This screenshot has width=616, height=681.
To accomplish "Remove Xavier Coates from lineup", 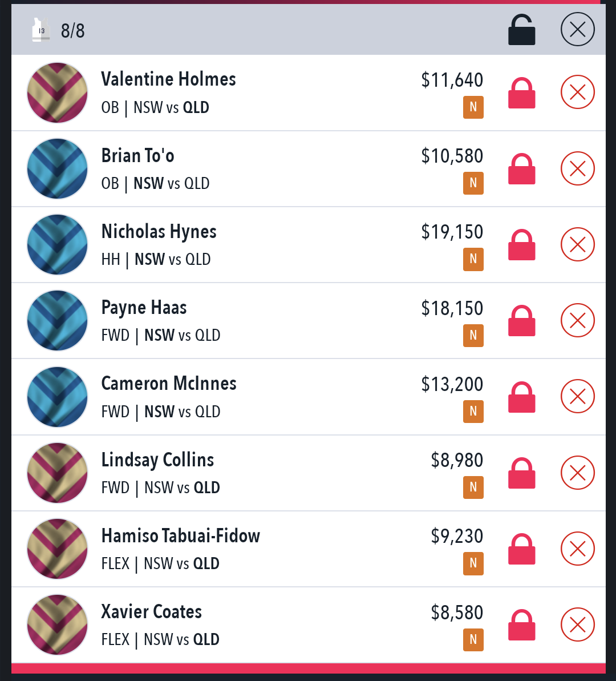I will point(577,624).
